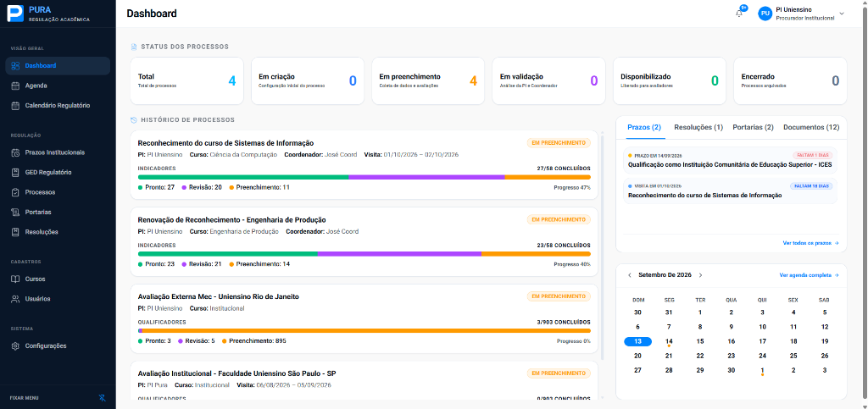Click Avaliação Externa Mec progress bar
This screenshot has width=868, height=409.
point(364,331)
